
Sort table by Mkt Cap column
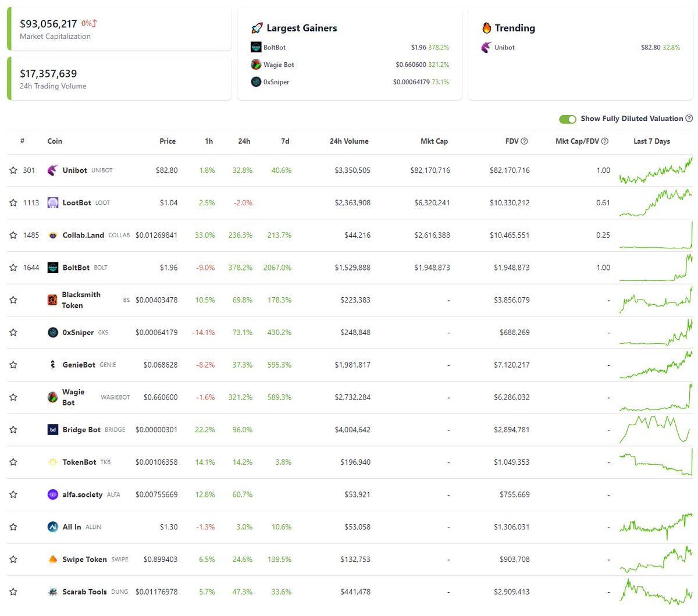tap(435, 141)
